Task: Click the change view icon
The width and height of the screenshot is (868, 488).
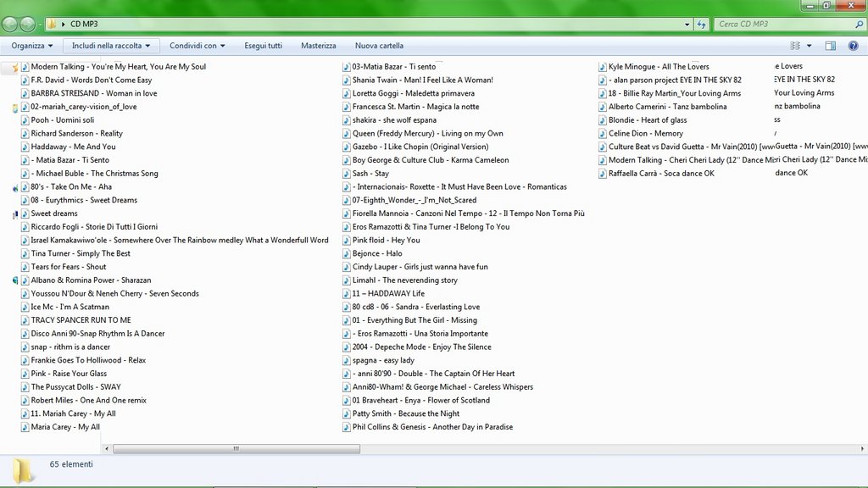Action: point(795,46)
